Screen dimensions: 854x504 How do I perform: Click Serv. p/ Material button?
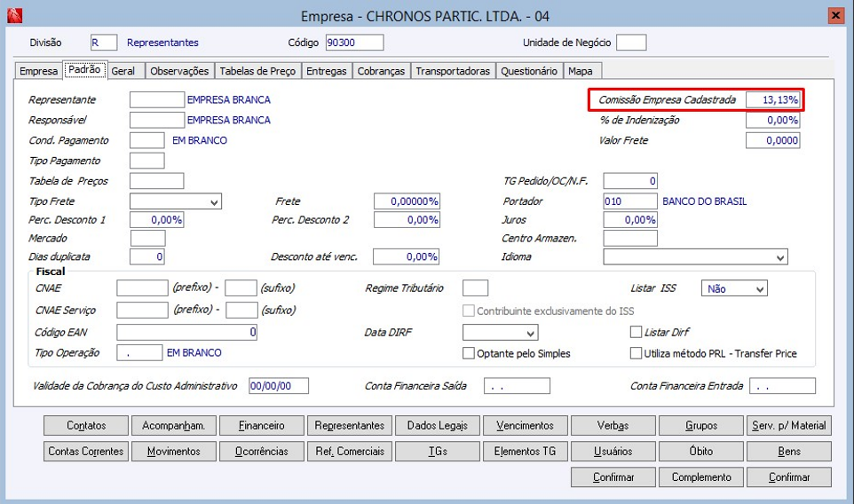789,426
